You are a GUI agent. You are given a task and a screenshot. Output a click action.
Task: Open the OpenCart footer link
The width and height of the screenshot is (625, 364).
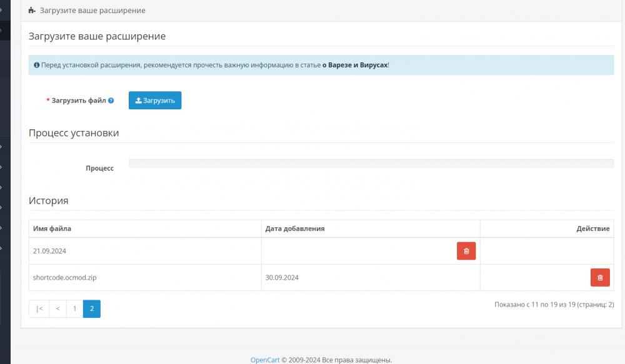[x=264, y=360]
